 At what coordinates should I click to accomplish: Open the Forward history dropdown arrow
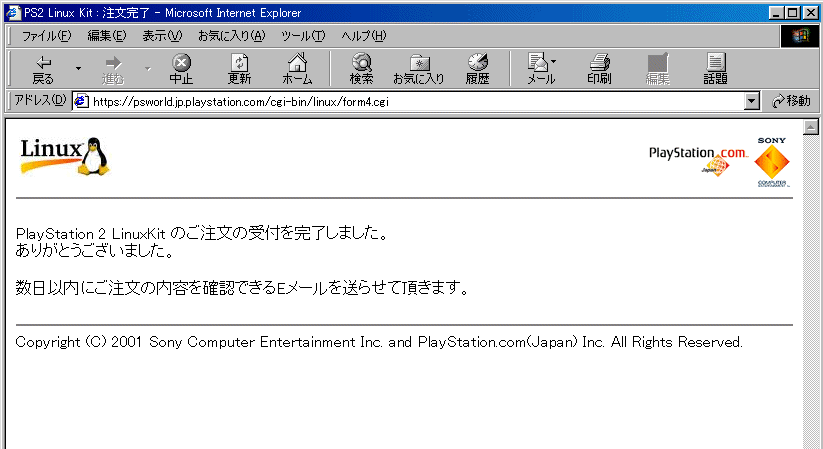[148, 69]
